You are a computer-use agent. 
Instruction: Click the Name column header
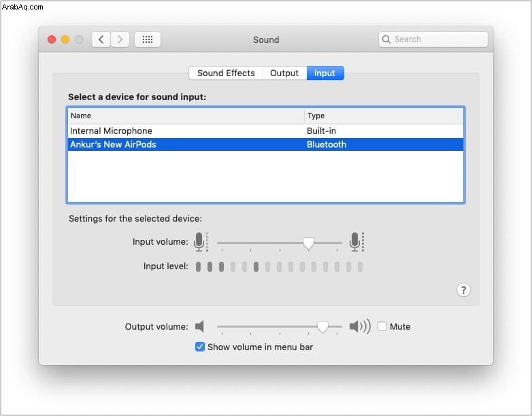pos(186,116)
